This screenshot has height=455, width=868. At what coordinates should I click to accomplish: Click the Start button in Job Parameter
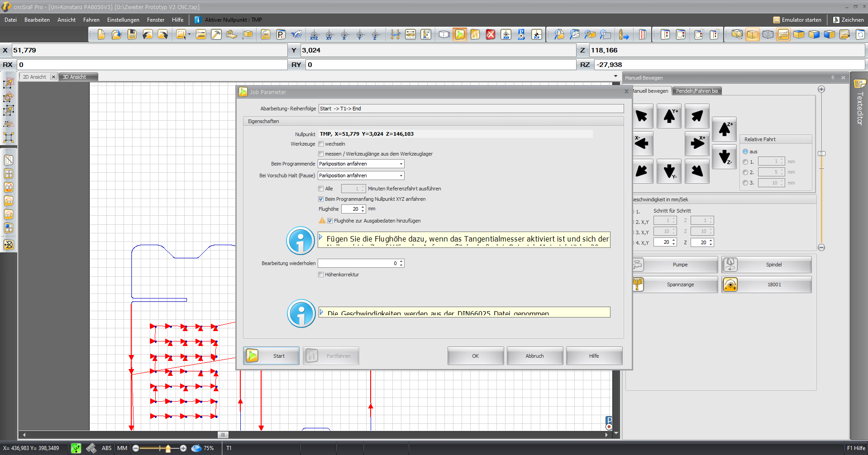tap(271, 356)
